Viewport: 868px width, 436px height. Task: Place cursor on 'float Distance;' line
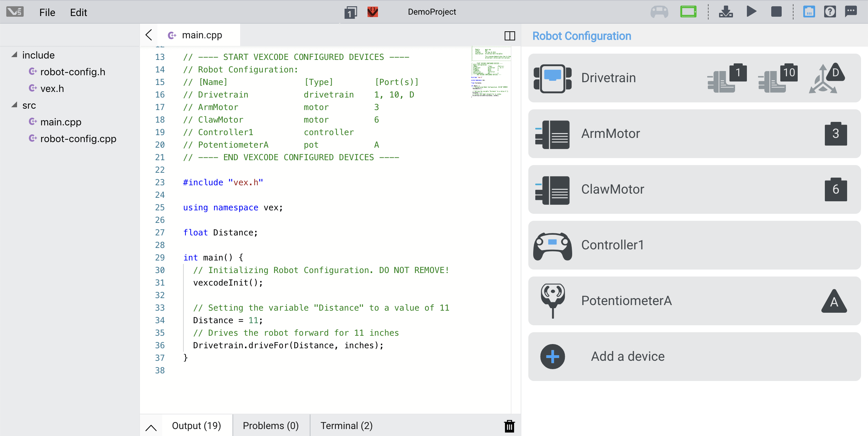221,233
